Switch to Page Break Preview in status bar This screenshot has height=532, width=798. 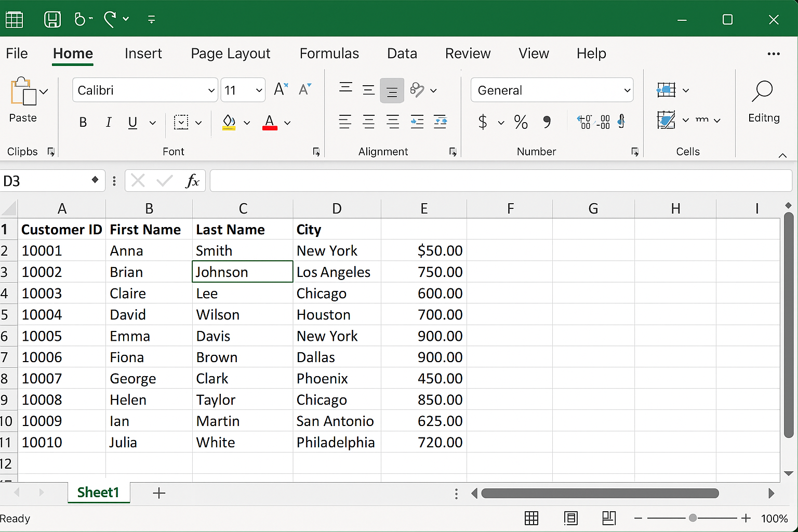click(x=609, y=518)
